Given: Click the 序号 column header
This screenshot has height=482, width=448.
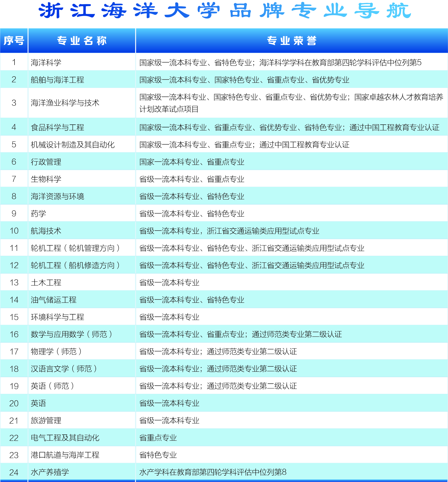Looking at the screenshot, I should pos(14,41).
